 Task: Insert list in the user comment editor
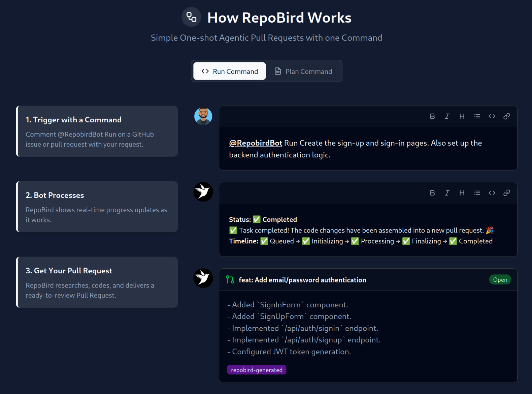point(477,116)
